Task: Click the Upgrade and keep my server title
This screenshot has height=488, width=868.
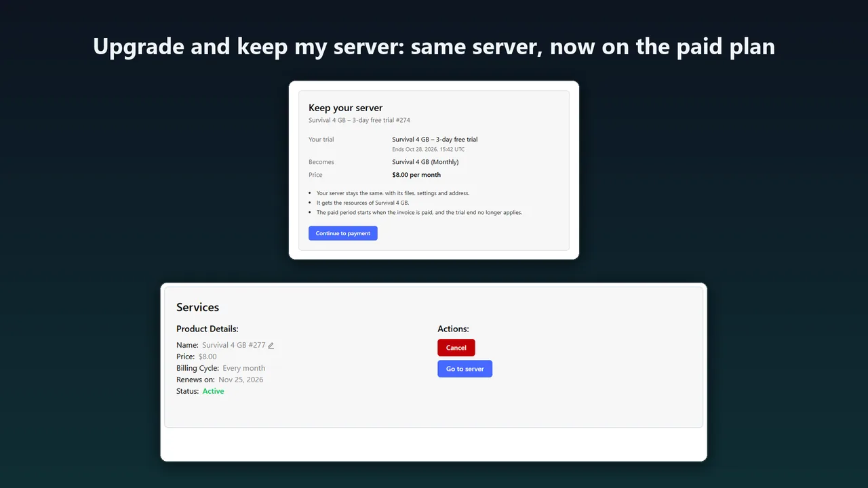Action: click(434, 47)
